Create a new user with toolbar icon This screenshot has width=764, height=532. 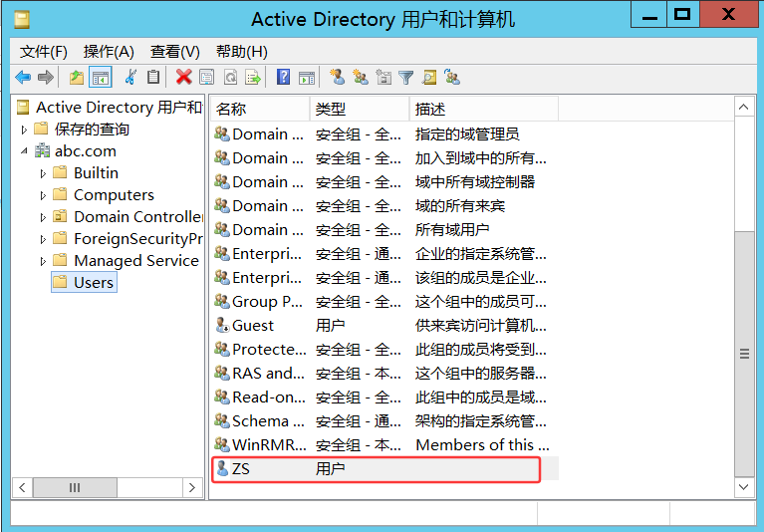pos(337,77)
